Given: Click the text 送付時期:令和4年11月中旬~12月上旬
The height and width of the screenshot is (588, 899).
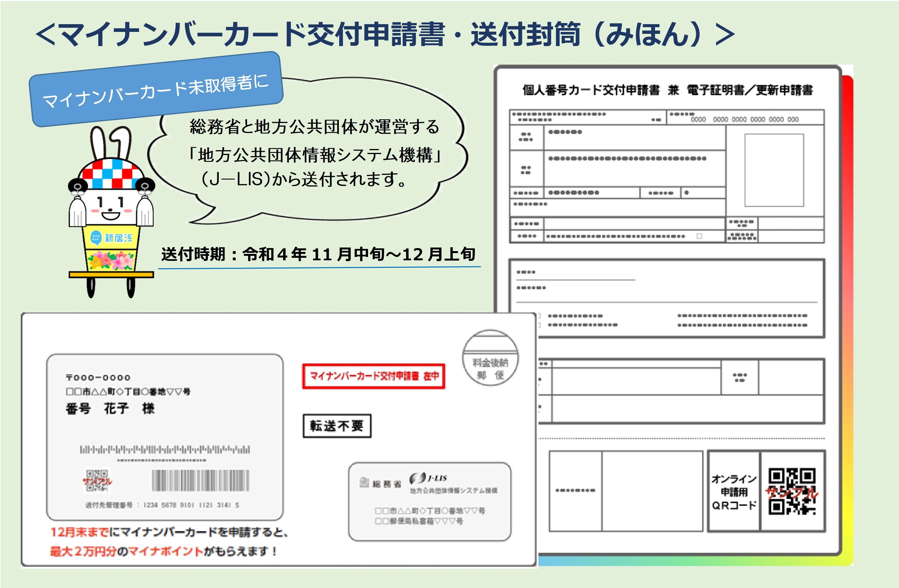Looking at the screenshot, I should [318, 254].
